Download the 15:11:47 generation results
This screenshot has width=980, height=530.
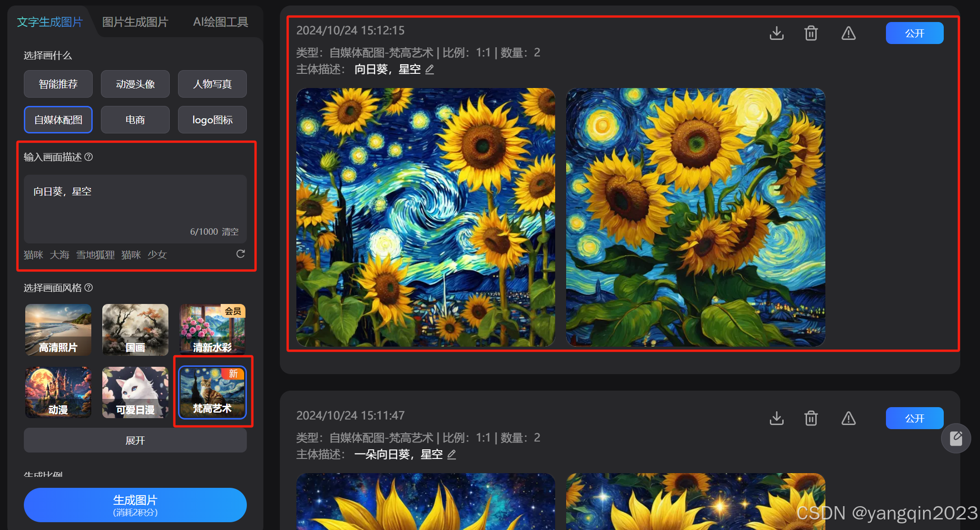776,419
